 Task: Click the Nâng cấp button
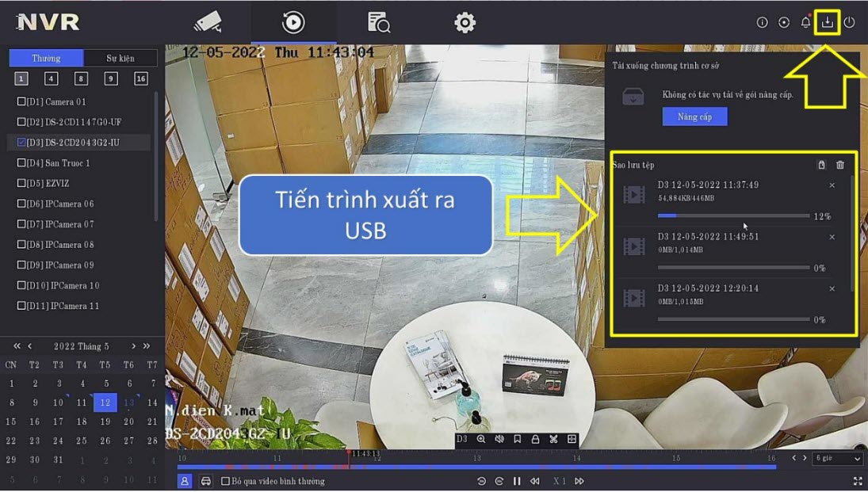point(694,116)
